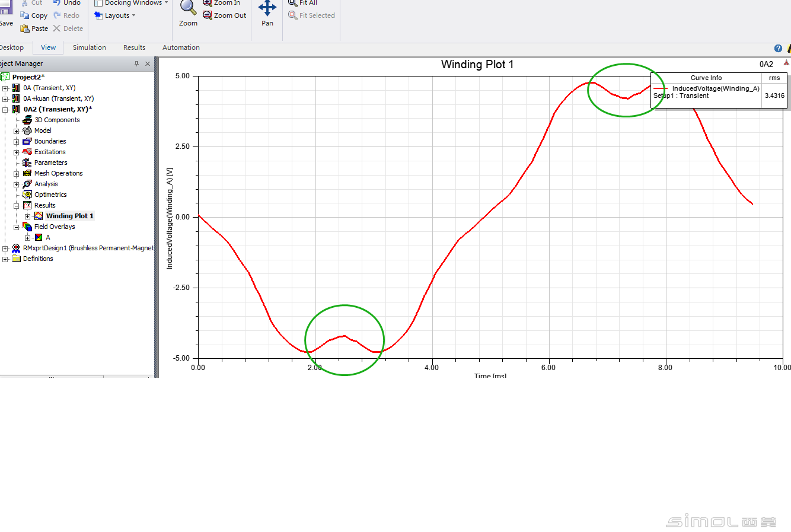Switch to the Automation ribbon tab

[x=181, y=47]
